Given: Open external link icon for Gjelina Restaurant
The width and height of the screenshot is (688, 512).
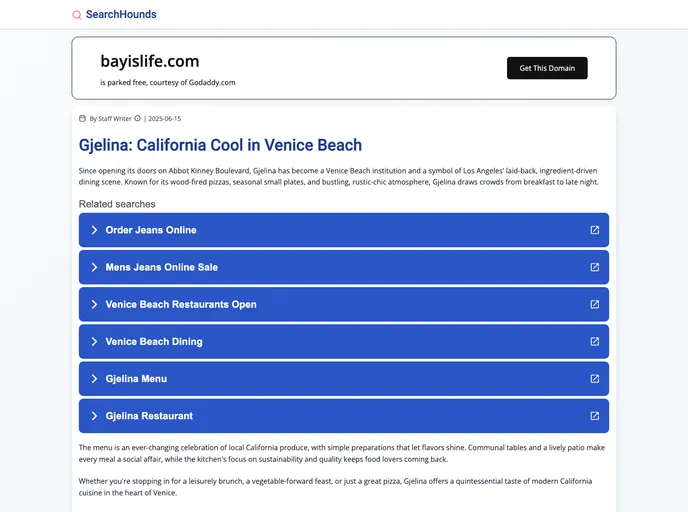Looking at the screenshot, I should pyautogui.click(x=595, y=416).
